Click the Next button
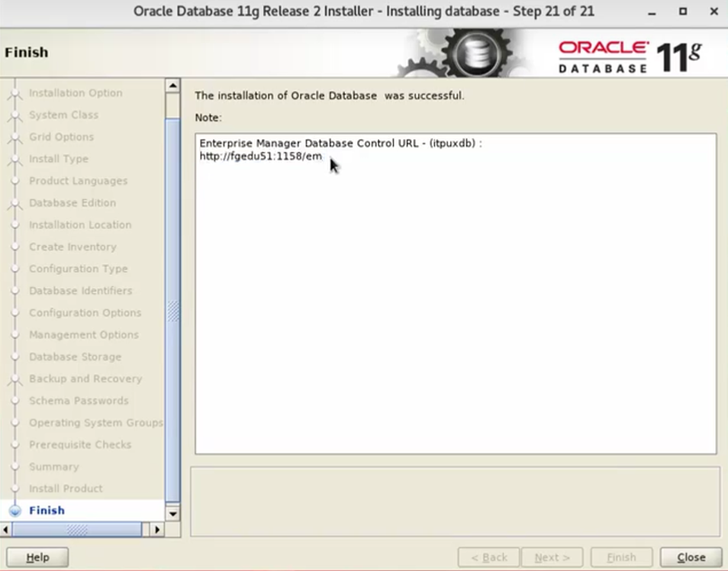 [552, 557]
